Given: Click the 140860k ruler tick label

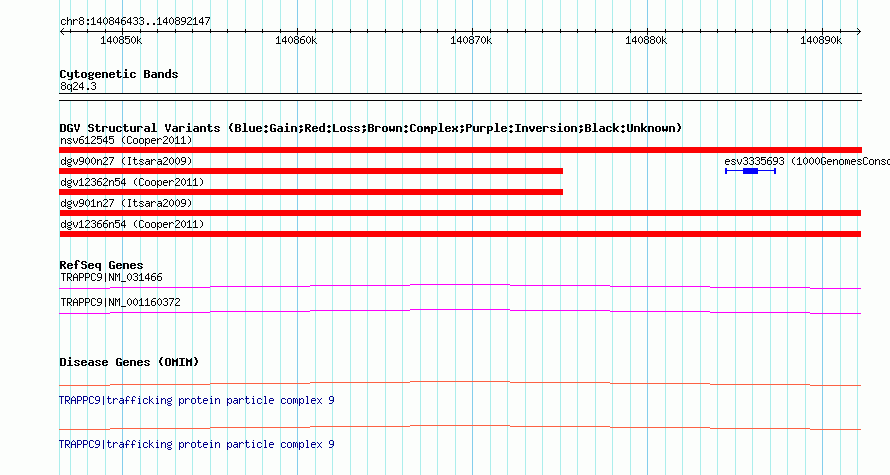Looking at the screenshot, I should pyautogui.click(x=296, y=40).
